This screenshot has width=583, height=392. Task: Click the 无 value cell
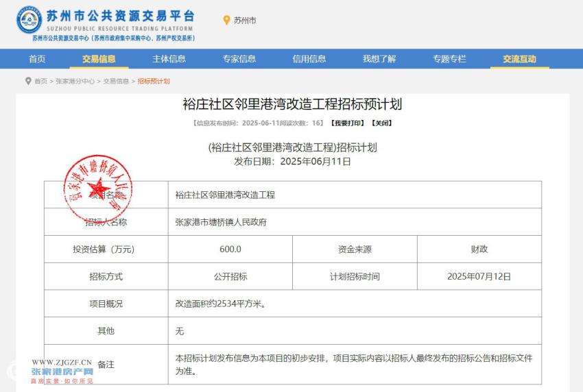[355, 331]
